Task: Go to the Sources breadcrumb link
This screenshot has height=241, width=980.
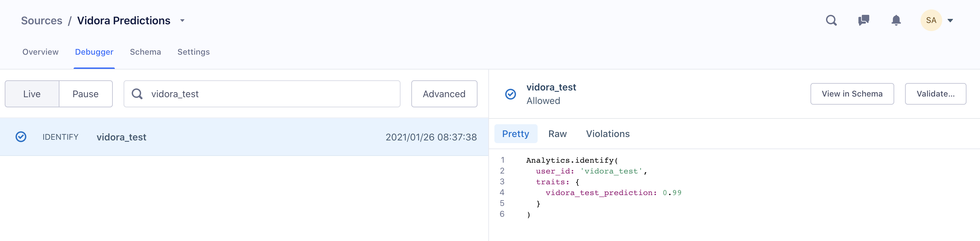Action: 42,21
